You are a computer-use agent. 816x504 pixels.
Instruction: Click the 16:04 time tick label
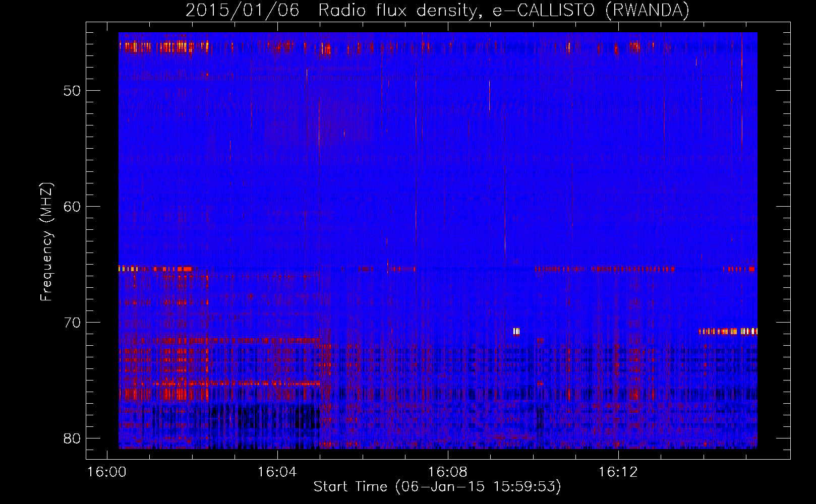277,472
